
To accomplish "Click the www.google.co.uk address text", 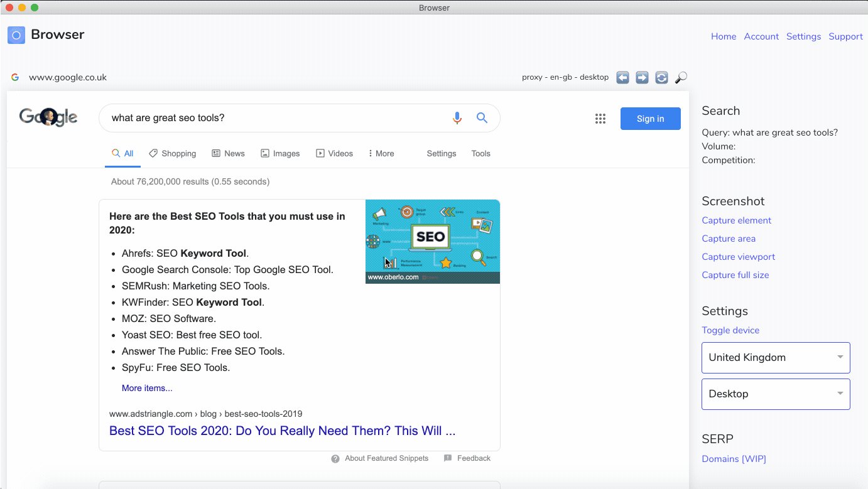I will 68,78.
